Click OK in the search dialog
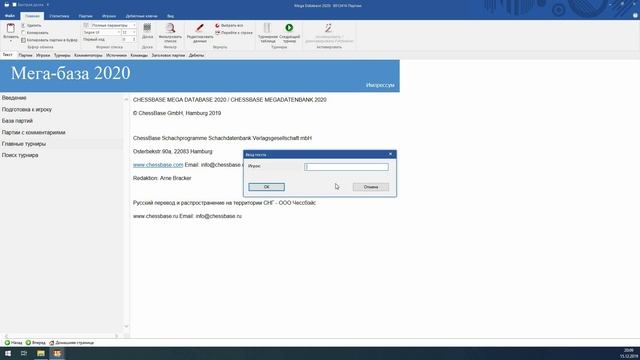640x360 pixels. click(x=267, y=187)
